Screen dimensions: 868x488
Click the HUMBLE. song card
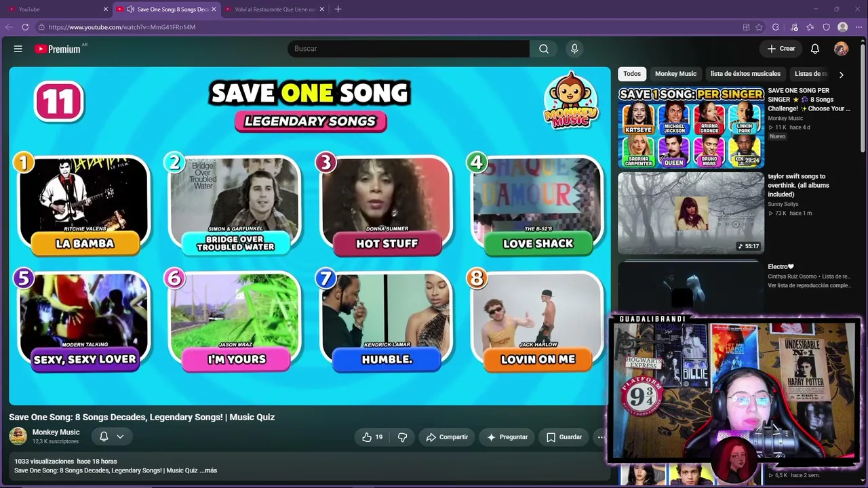click(x=387, y=323)
